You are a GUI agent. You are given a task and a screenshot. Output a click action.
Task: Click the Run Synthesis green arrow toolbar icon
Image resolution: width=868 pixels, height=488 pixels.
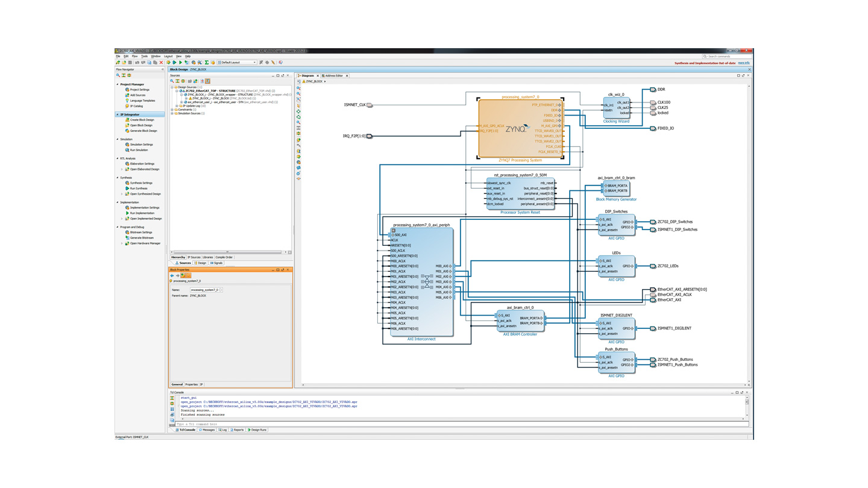pyautogui.click(x=174, y=63)
